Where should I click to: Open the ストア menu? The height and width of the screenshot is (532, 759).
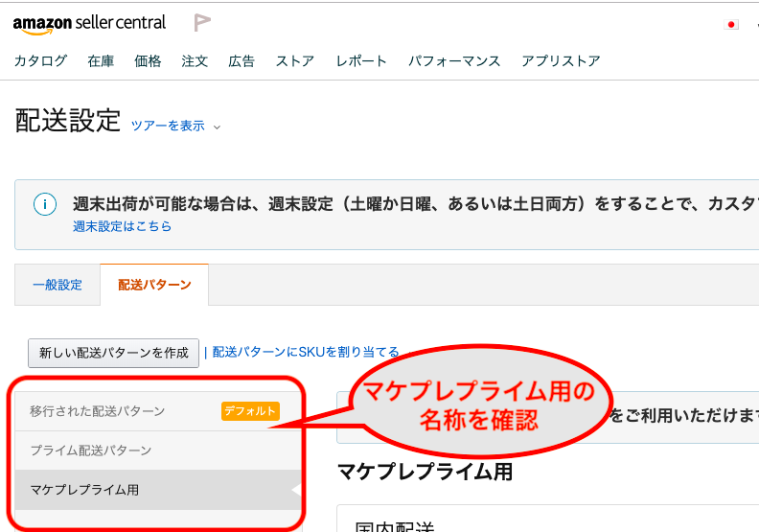pos(295,61)
